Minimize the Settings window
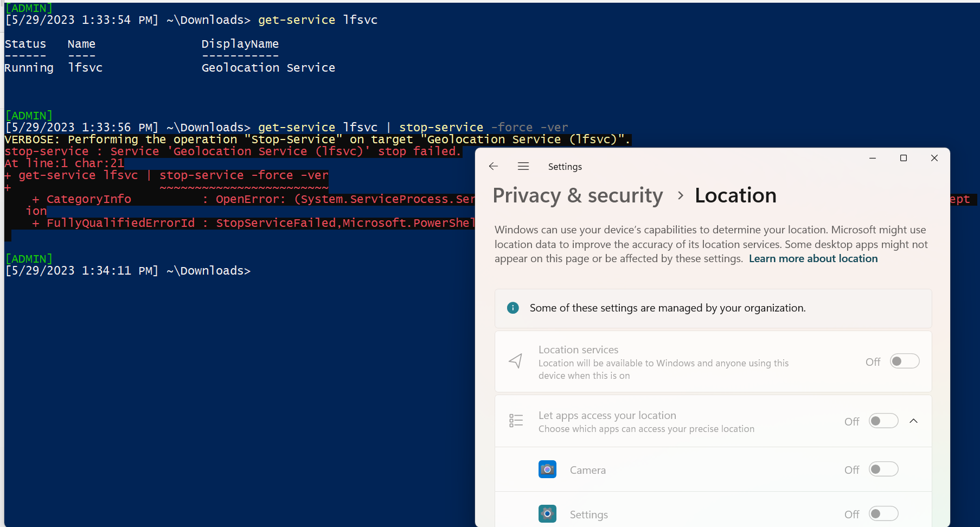 point(873,158)
